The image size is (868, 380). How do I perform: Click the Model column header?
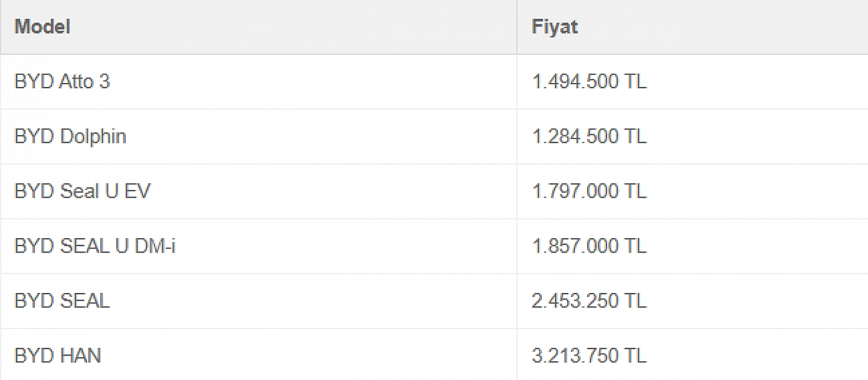[x=258, y=27]
